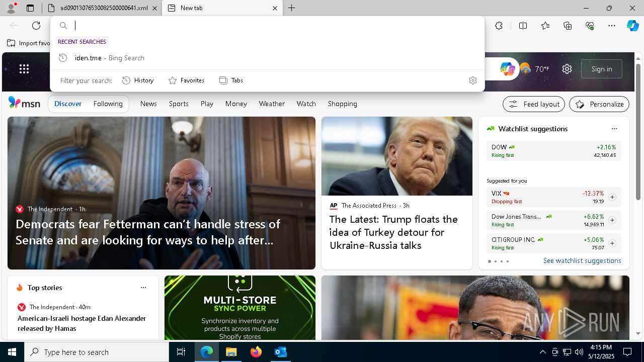Close the New tab tab
644x362 pixels.
click(x=275, y=8)
